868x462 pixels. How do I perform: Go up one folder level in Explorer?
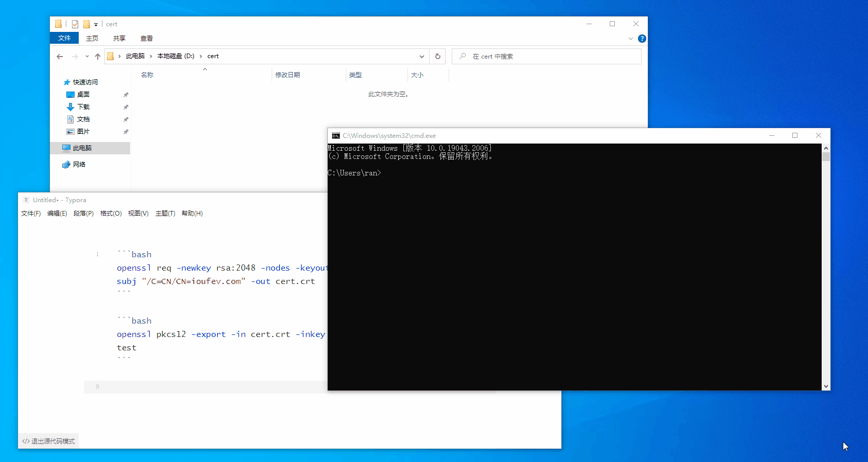coord(98,57)
